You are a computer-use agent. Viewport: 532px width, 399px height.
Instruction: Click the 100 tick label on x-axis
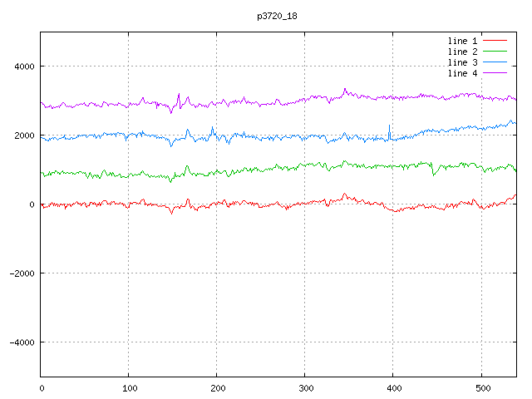[x=129, y=387]
